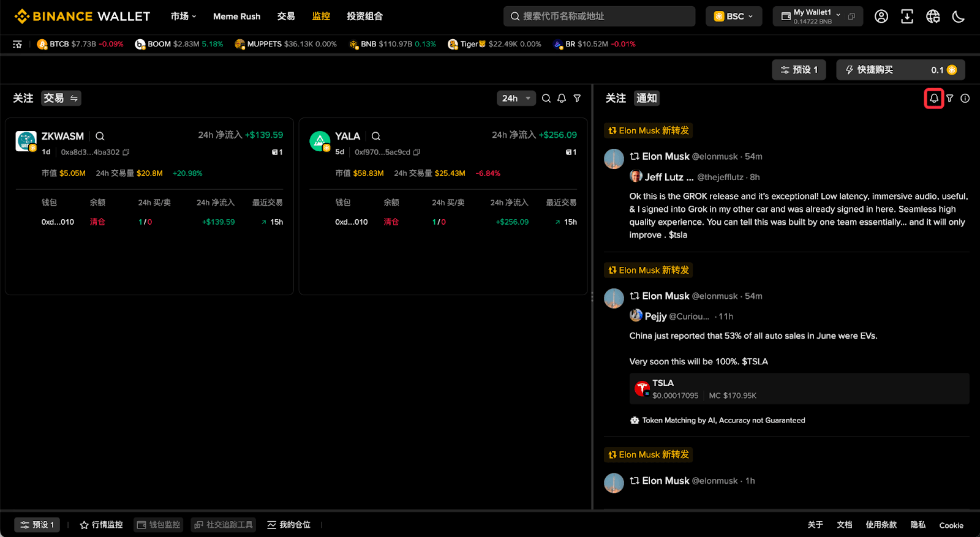Click the notifications info icon

[x=965, y=98]
